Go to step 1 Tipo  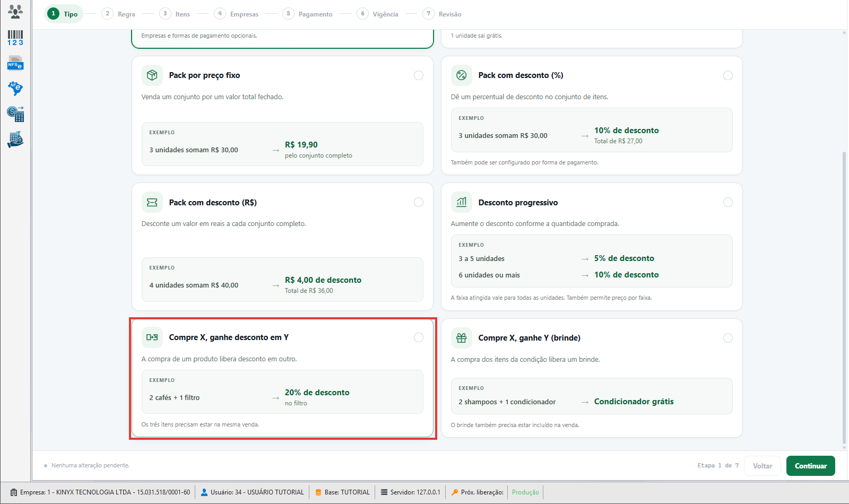tap(63, 14)
